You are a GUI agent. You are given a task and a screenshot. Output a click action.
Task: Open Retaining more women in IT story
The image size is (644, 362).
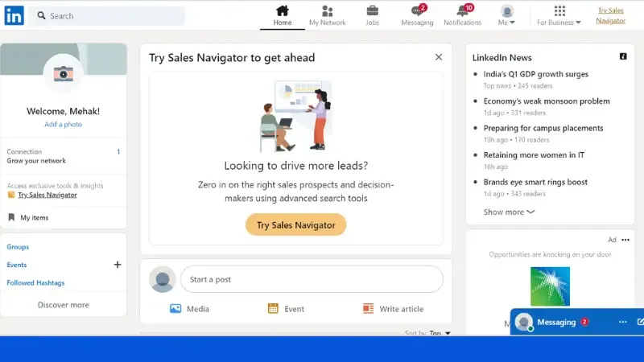click(534, 155)
